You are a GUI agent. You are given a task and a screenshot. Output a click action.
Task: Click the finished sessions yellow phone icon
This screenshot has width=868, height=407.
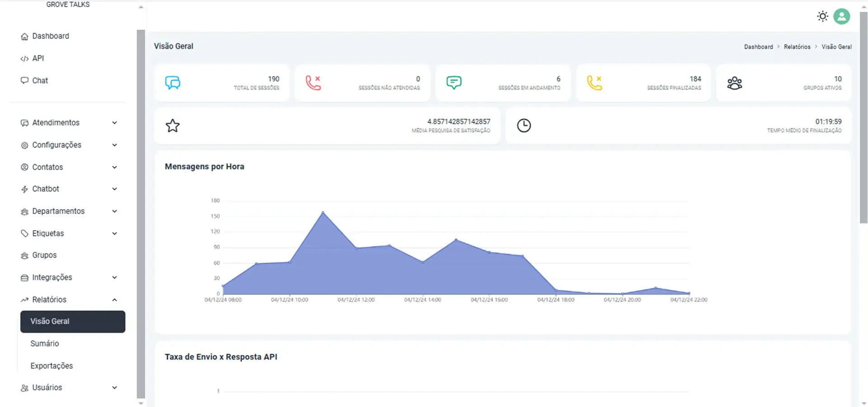[594, 83]
